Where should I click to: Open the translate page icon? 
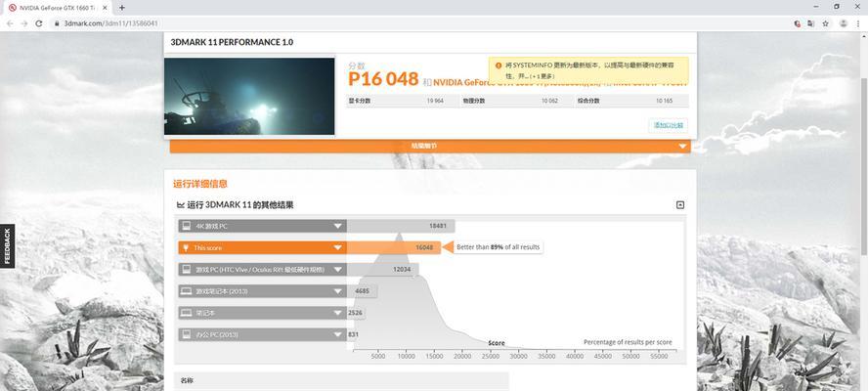point(811,23)
